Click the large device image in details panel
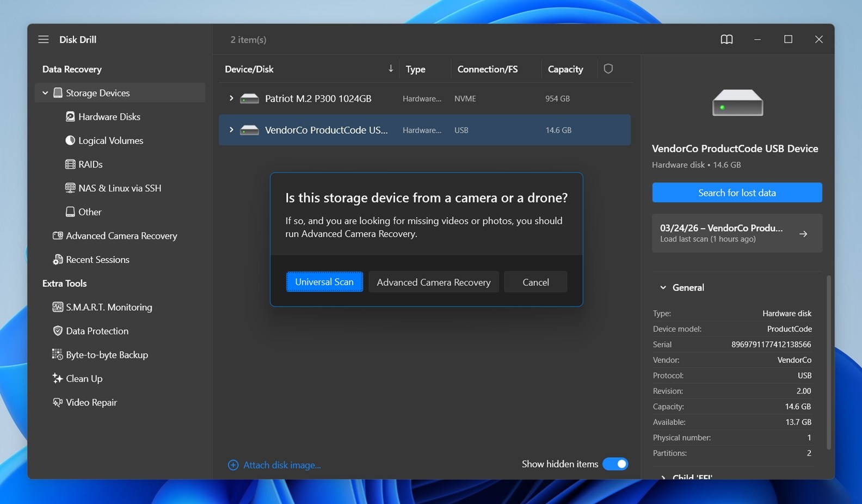This screenshot has width=862, height=504. (737, 103)
